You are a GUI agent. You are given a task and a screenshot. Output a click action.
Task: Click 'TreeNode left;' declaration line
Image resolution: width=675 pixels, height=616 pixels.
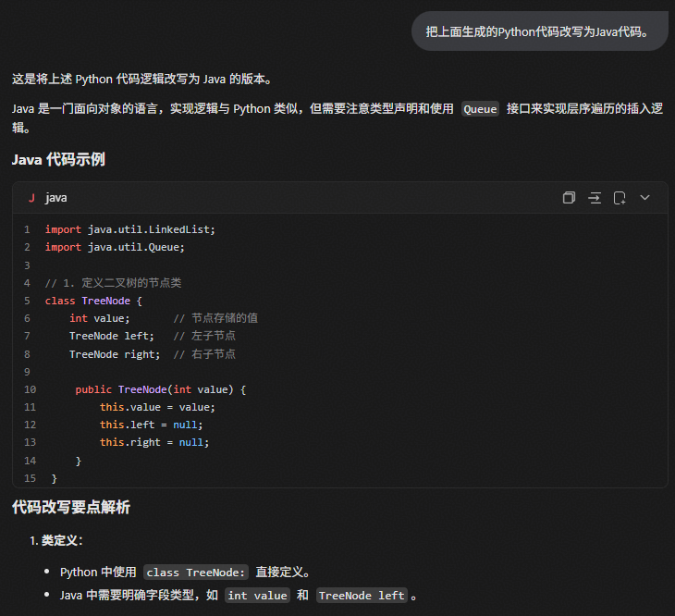[x=112, y=336]
